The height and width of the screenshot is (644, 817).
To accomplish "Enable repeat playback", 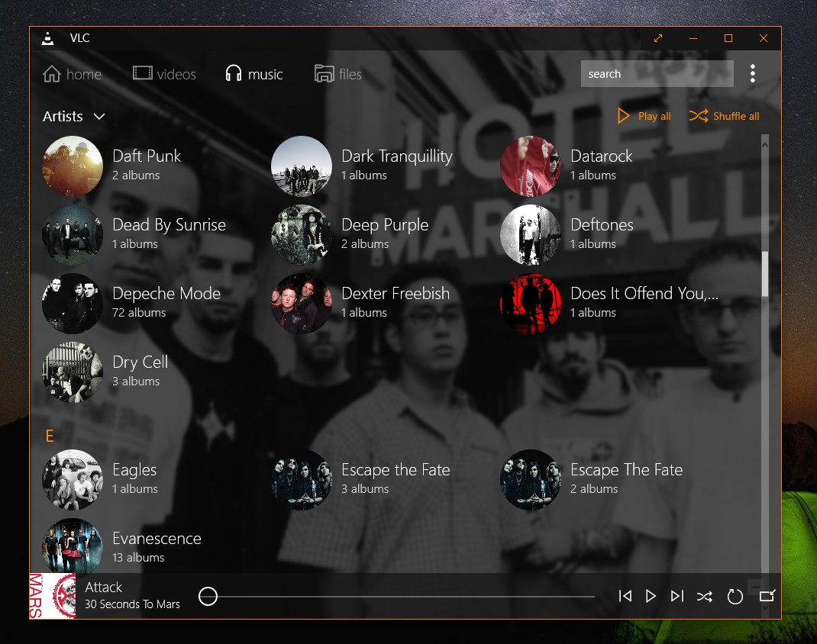I will tap(735, 596).
